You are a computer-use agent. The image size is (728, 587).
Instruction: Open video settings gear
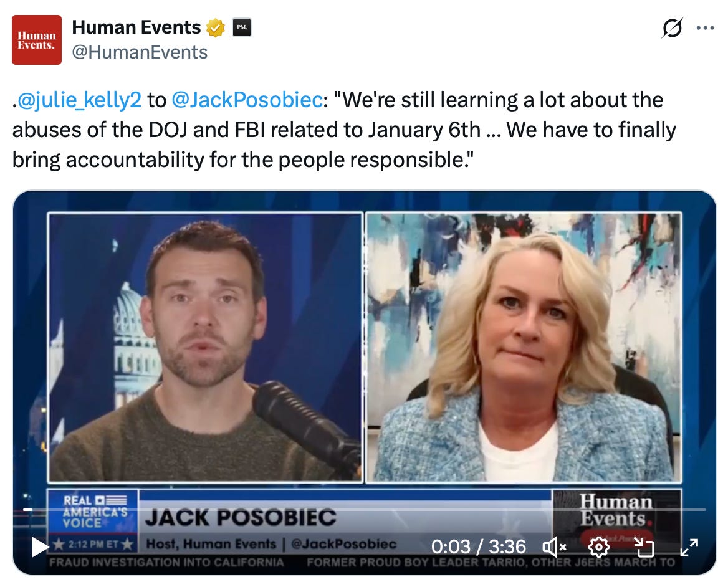pos(598,547)
